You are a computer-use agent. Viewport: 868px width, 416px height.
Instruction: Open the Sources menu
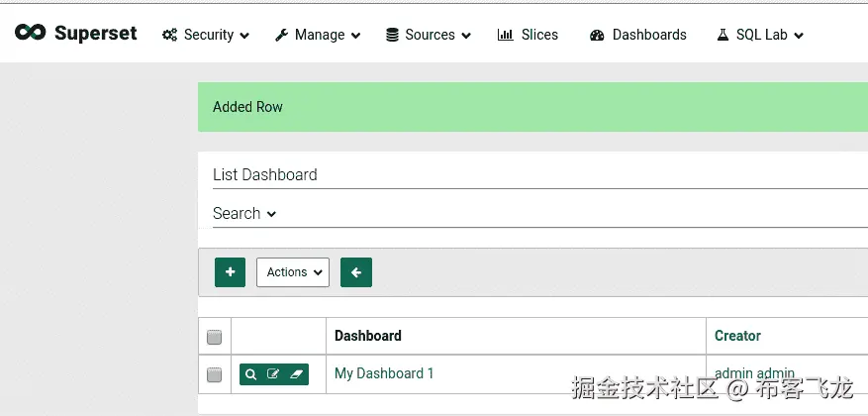pyautogui.click(x=428, y=35)
